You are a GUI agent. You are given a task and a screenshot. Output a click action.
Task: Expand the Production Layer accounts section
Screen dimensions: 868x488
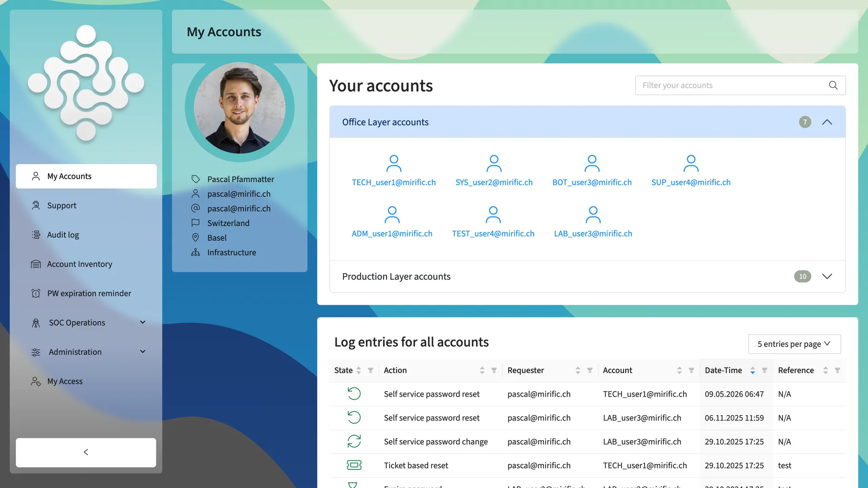827,276
